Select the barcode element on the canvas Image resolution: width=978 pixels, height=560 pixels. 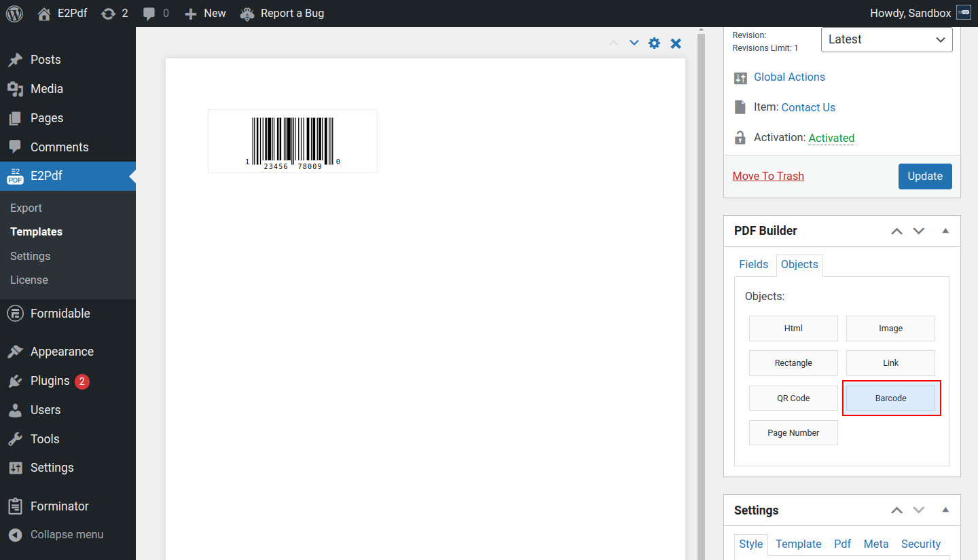pyautogui.click(x=293, y=141)
